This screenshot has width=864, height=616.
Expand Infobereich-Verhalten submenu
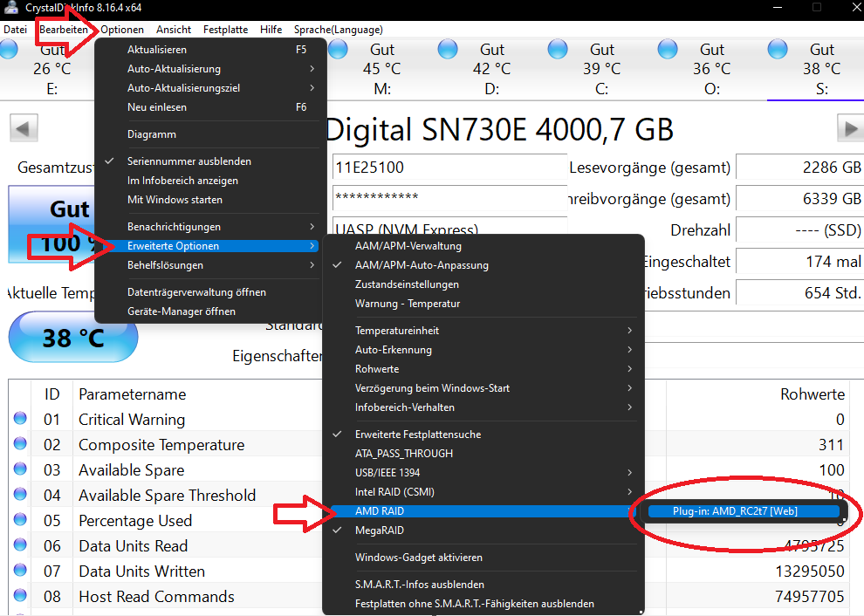tap(483, 407)
